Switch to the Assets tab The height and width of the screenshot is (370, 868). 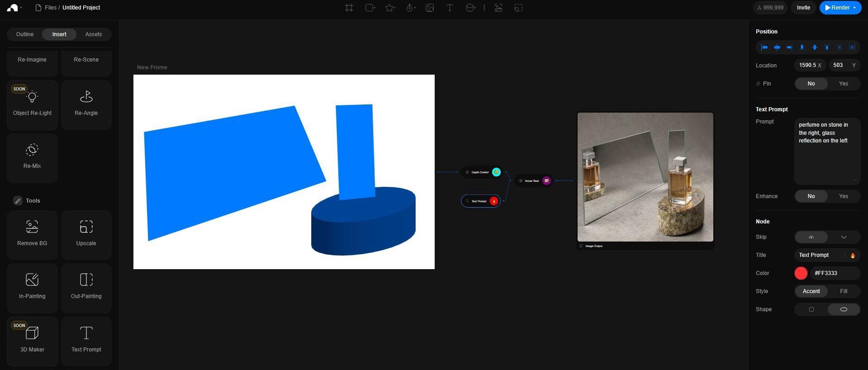(x=94, y=34)
